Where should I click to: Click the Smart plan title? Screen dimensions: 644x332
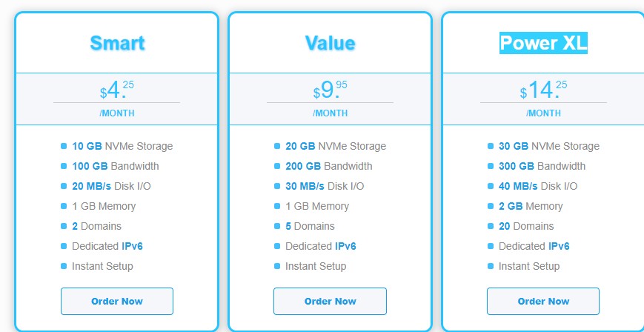[x=117, y=43]
